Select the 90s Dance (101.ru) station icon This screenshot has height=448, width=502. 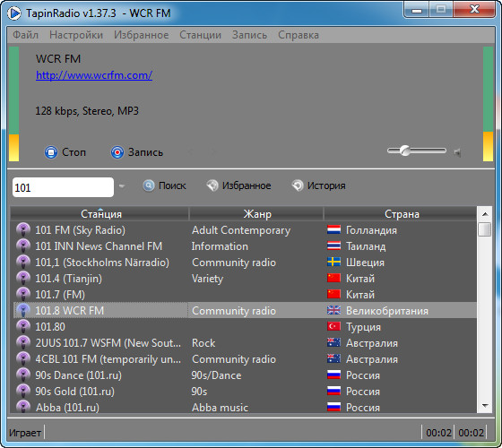(23, 375)
